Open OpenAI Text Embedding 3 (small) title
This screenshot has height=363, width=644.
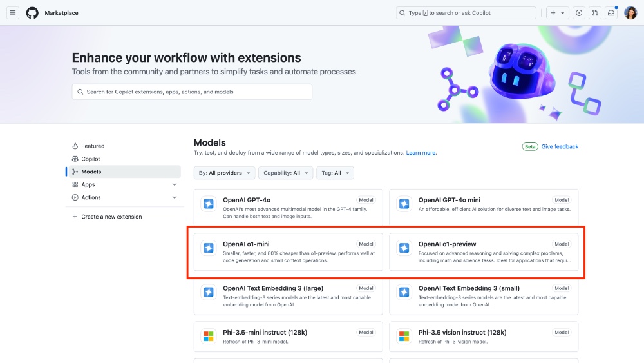click(x=469, y=288)
